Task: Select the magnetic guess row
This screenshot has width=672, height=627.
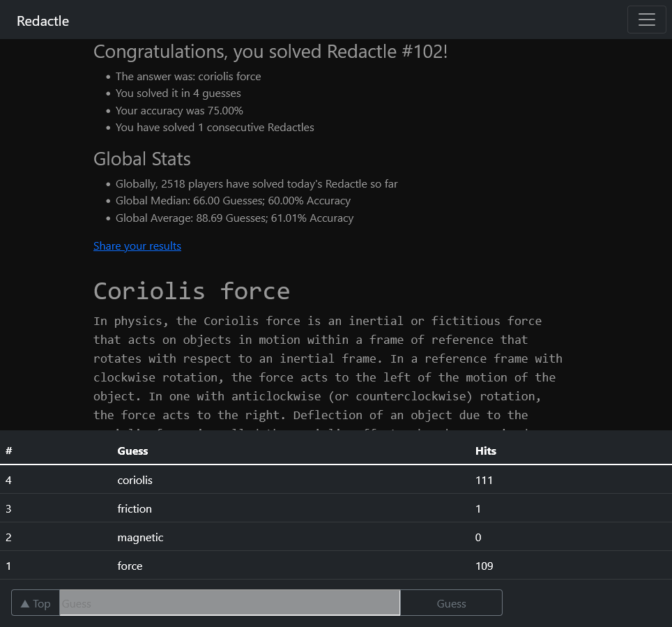Action: coord(140,537)
